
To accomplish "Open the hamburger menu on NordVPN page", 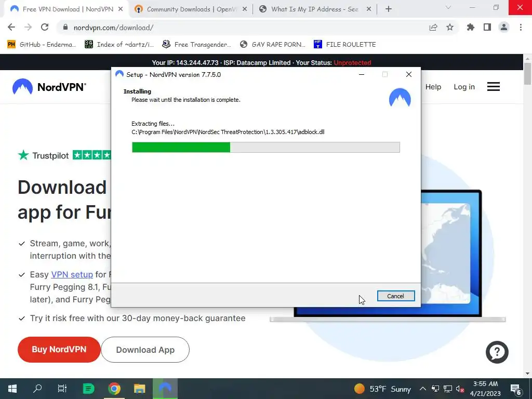I will (494, 87).
